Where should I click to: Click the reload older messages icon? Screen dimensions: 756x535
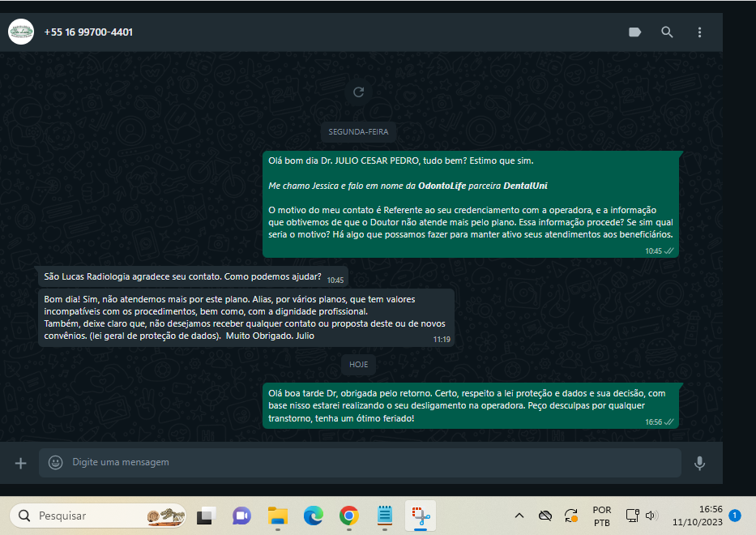359,92
